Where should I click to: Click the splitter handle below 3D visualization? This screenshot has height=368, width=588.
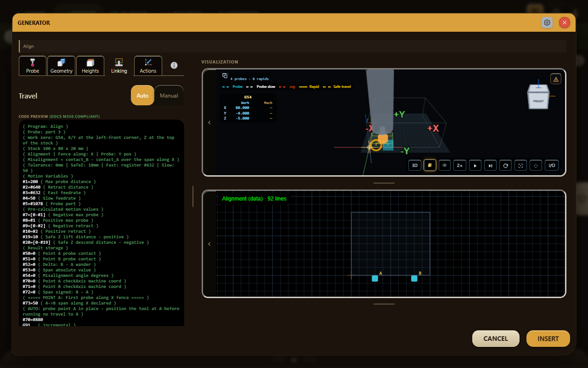(x=384, y=183)
